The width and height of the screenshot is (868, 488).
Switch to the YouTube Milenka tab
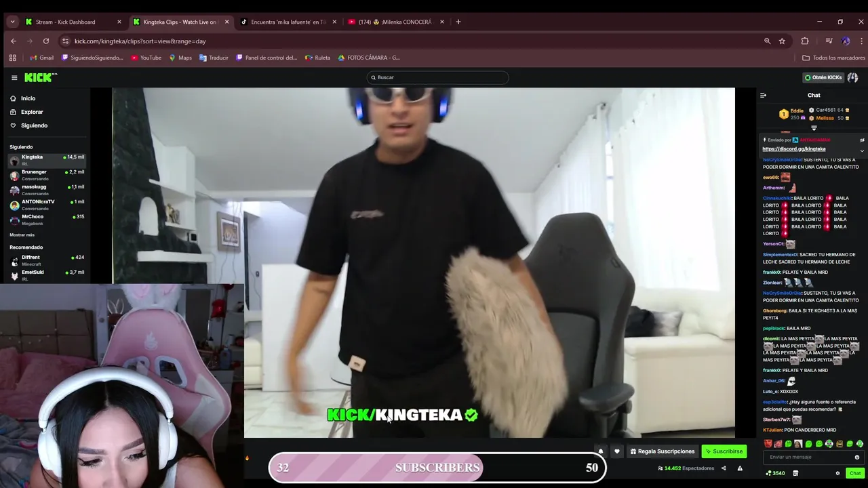397,22
